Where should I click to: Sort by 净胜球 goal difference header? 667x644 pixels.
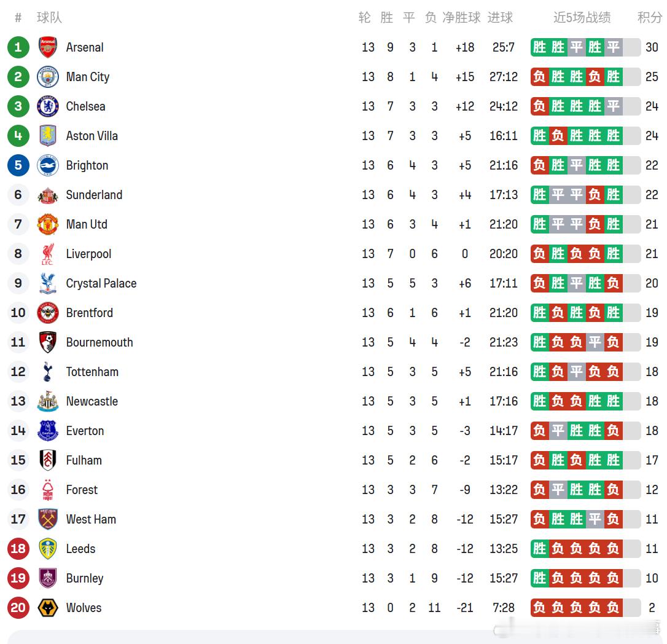[461, 17]
